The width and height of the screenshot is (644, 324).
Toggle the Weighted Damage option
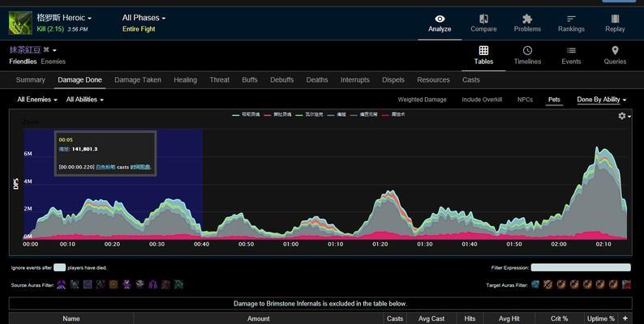[422, 100]
